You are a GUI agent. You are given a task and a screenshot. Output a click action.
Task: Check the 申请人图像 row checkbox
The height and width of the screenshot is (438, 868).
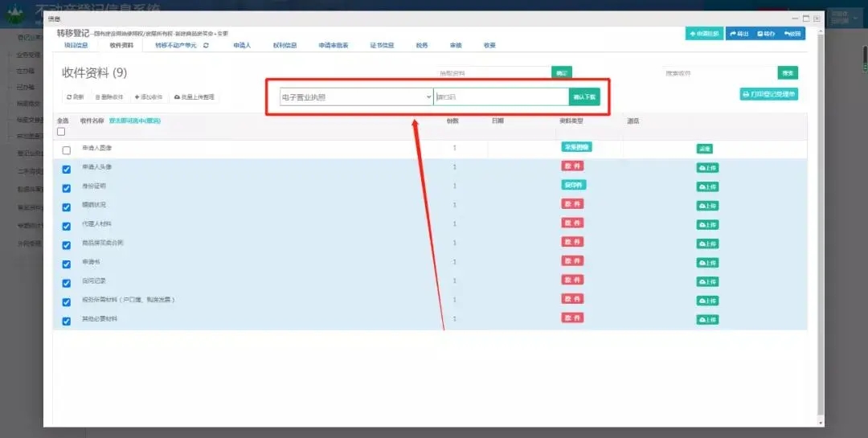67,150
